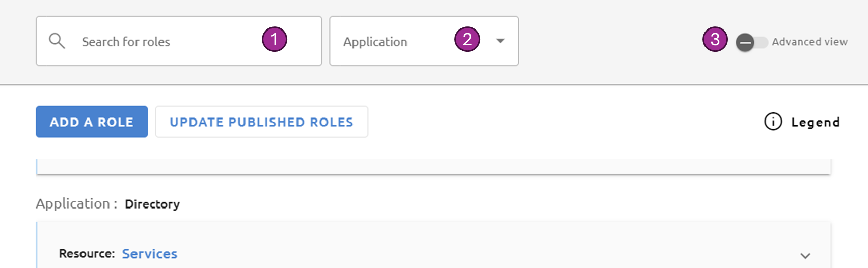Focus the Search for roles field

point(179,41)
